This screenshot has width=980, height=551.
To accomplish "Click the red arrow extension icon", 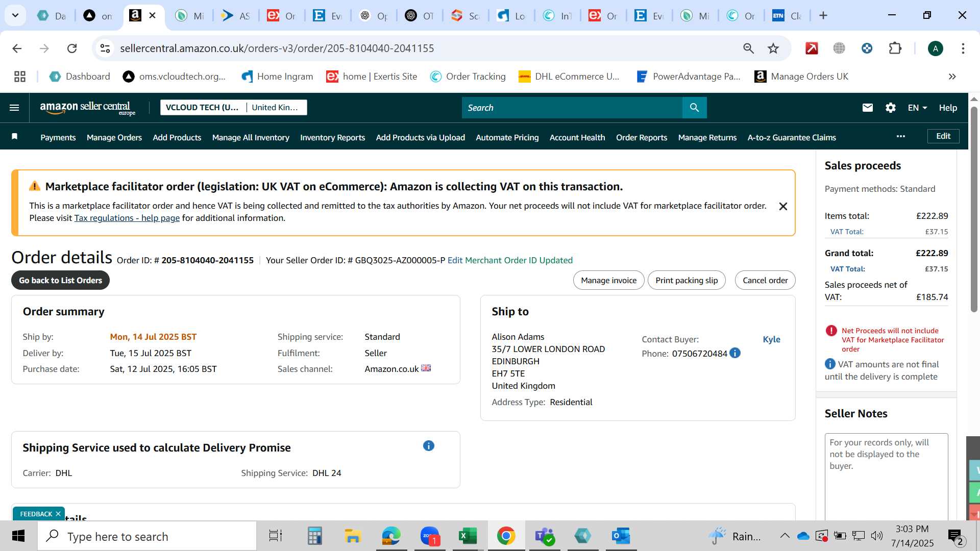I will tap(812, 48).
